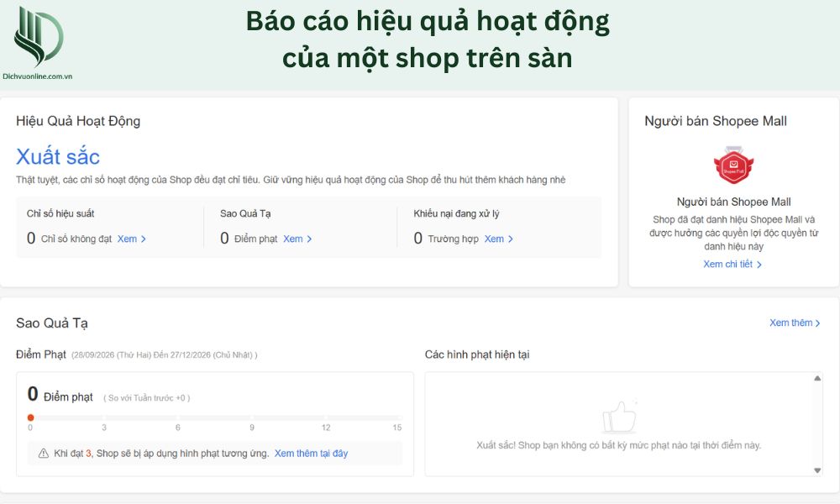Image resolution: width=840 pixels, height=504 pixels.
Task: Click the Dichvuonline.com.vn logo
Action: [38, 42]
